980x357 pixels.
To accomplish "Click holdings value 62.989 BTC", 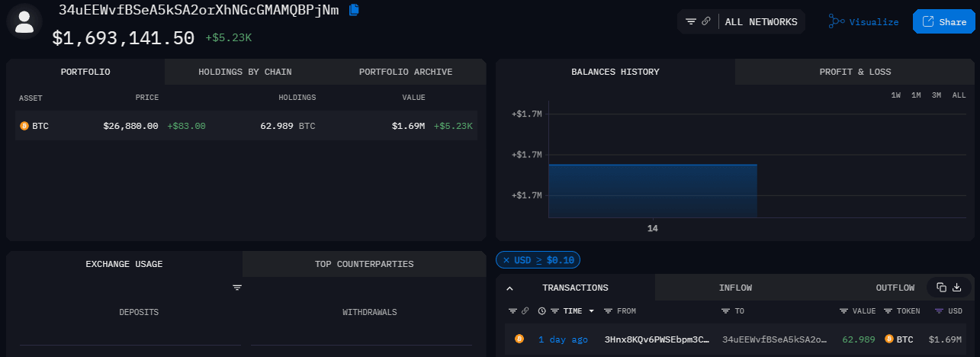I will tap(288, 126).
